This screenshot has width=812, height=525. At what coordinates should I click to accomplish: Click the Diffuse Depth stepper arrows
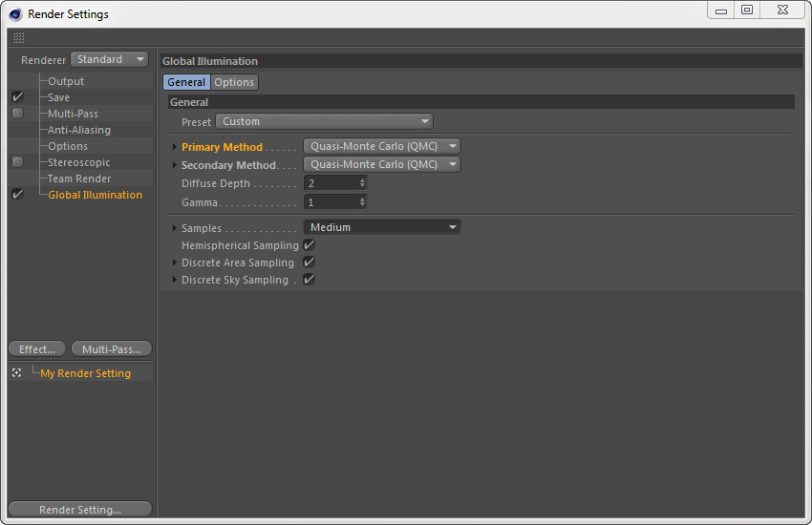click(x=362, y=183)
